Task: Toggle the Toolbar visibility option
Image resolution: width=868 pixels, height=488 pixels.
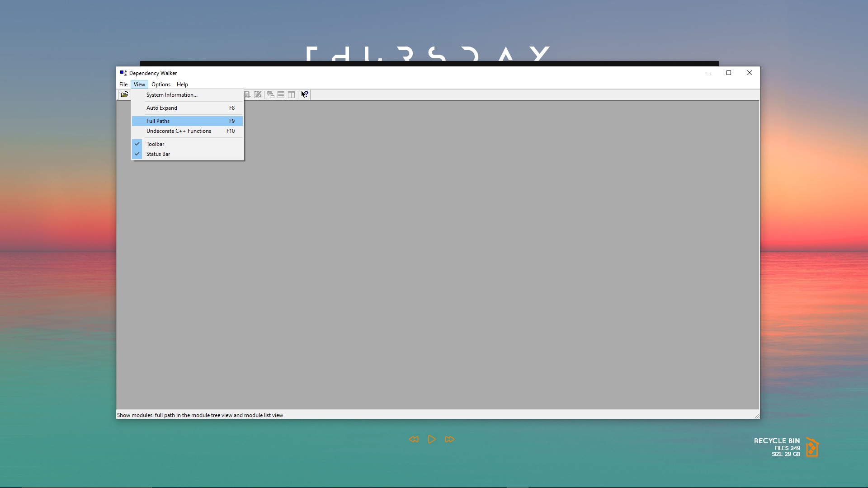Action: (x=155, y=144)
